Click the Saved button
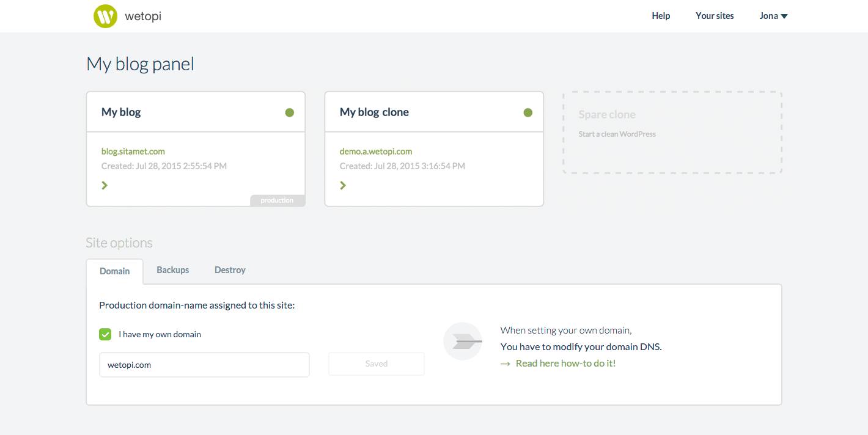Viewport: 868px width, 435px height. pyautogui.click(x=377, y=364)
